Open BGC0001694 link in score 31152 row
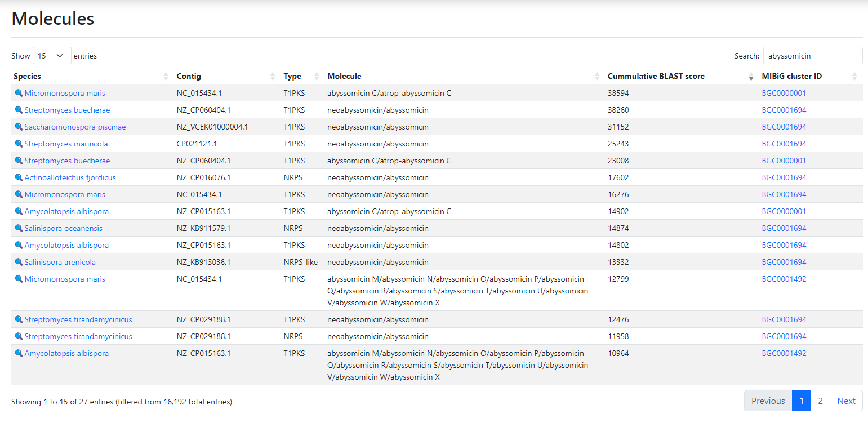This screenshot has height=427, width=868. (784, 127)
